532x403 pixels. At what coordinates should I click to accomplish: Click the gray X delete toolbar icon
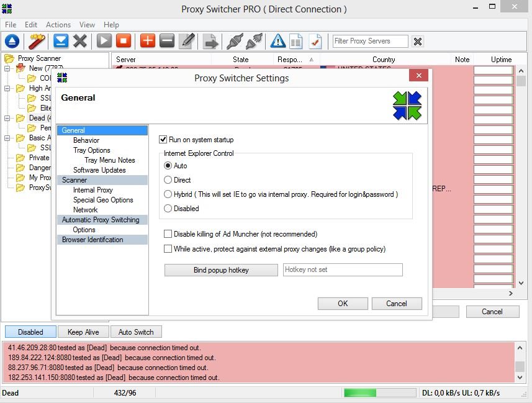point(80,41)
